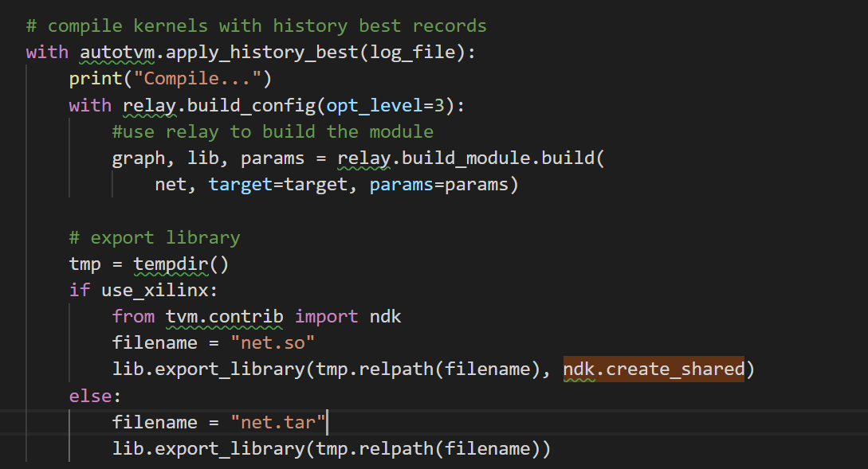The image size is (868, 469).
Task: Click tvm.contrib in the import statement
Action: coord(224,316)
